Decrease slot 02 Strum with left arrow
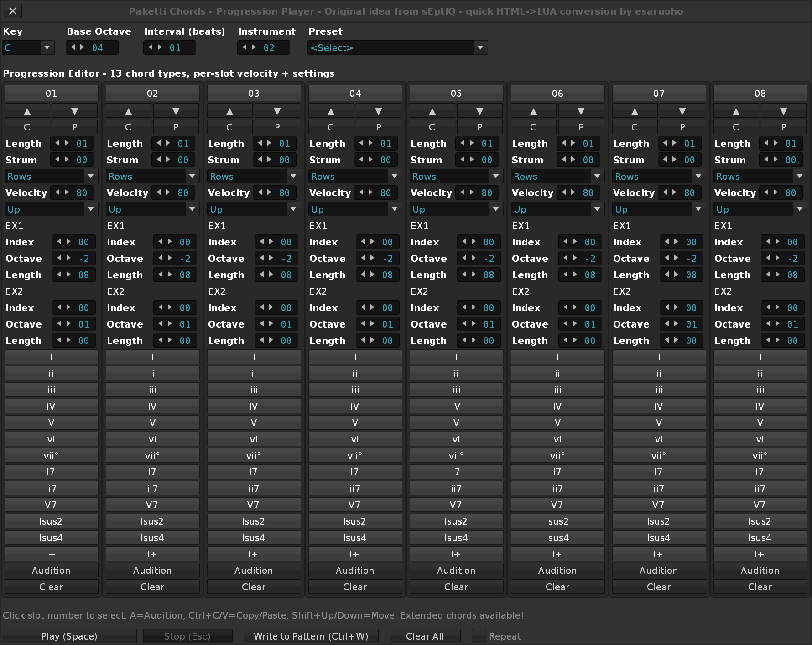812x645 pixels. pos(159,159)
